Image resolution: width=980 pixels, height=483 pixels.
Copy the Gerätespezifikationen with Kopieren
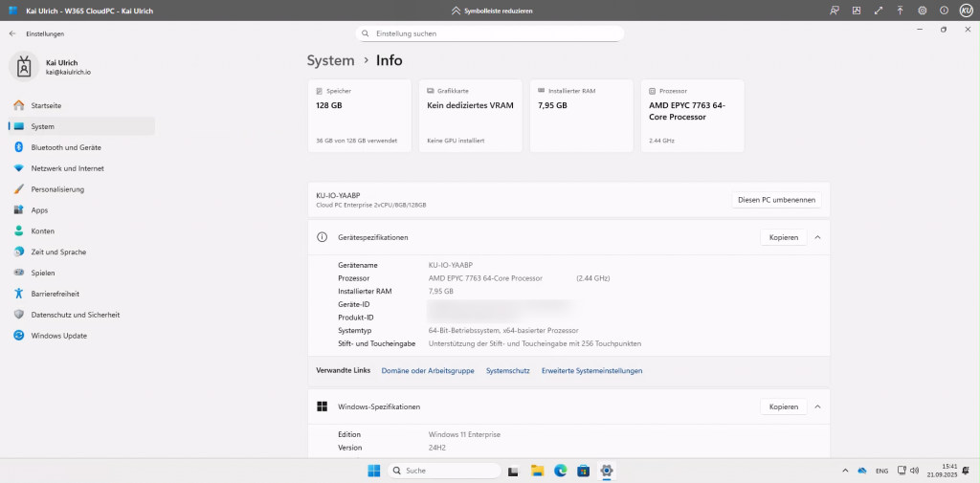coord(783,237)
